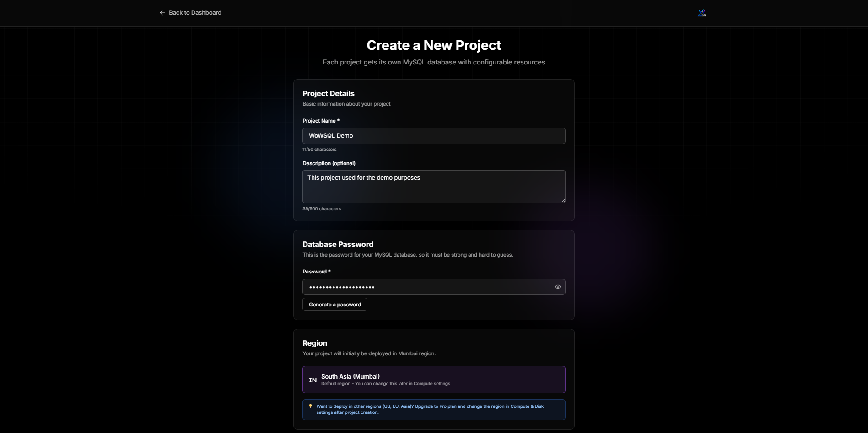
Task: Open the Back to Dashboard link
Action: coord(194,12)
